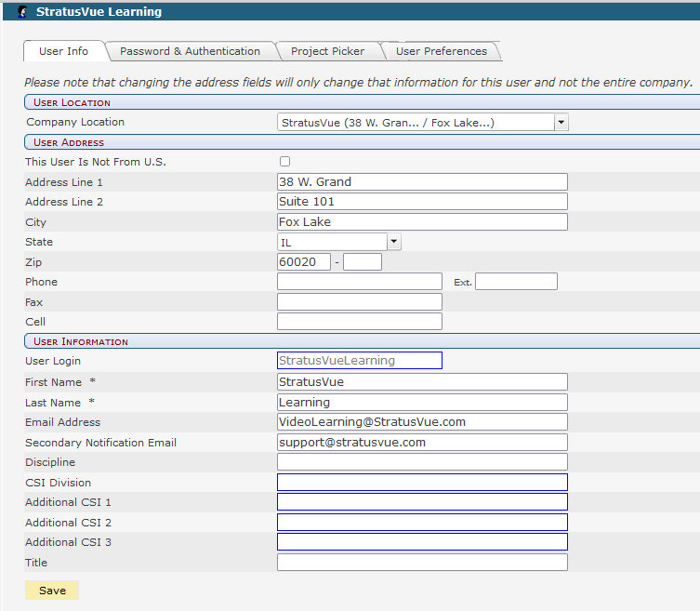Select the Additional CSI 2 field
The image size is (700, 611).
pos(422,522)
